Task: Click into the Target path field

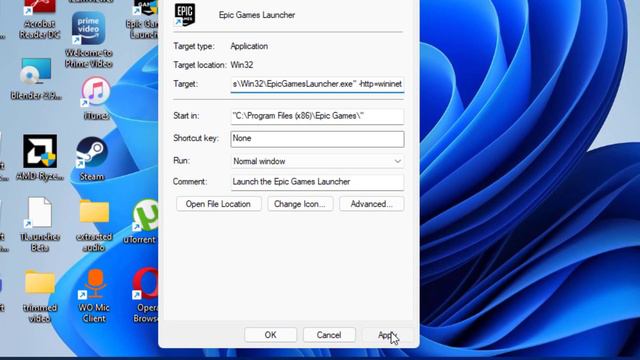Action: [x=317, y=84]
